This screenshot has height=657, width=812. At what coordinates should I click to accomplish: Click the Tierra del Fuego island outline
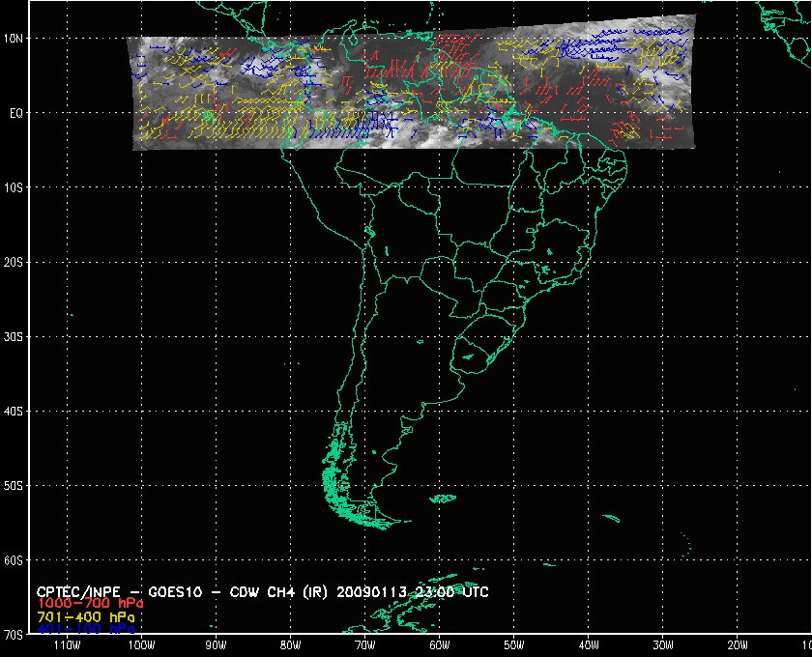point(381,517)
